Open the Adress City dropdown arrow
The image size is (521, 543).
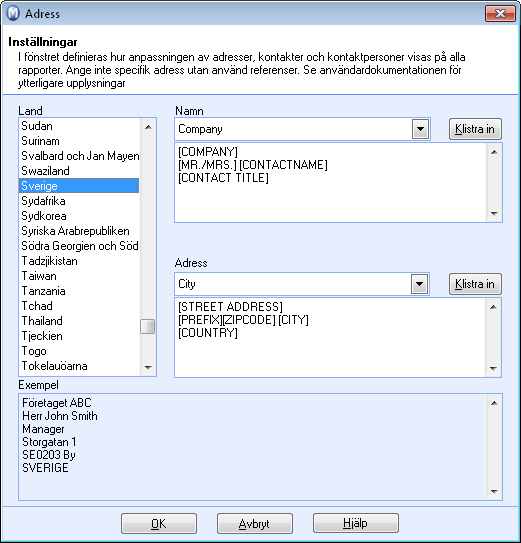(420, 284)
